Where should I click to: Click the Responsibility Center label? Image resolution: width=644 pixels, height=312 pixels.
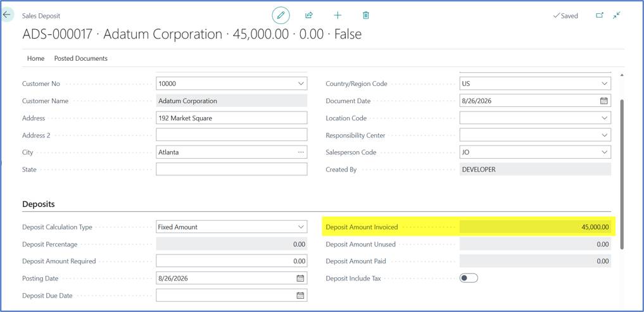point(355,135)
